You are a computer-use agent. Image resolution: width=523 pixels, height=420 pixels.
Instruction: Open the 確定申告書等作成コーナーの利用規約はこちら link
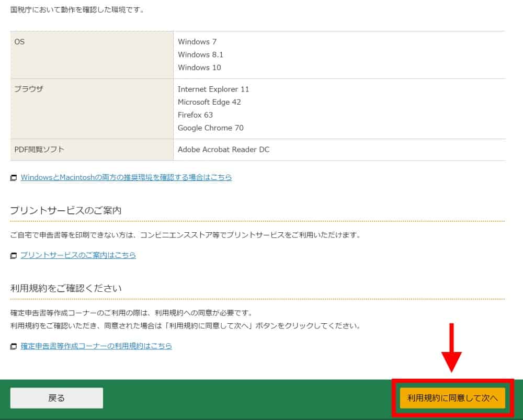click(96, 346)
